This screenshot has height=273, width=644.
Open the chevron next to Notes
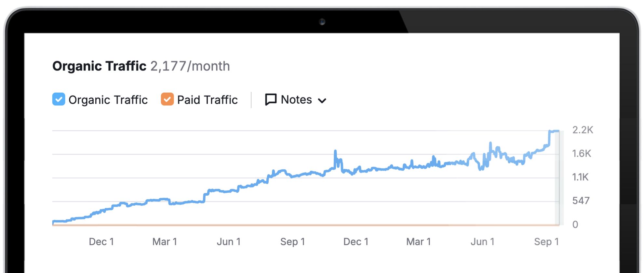coord(322,101)
